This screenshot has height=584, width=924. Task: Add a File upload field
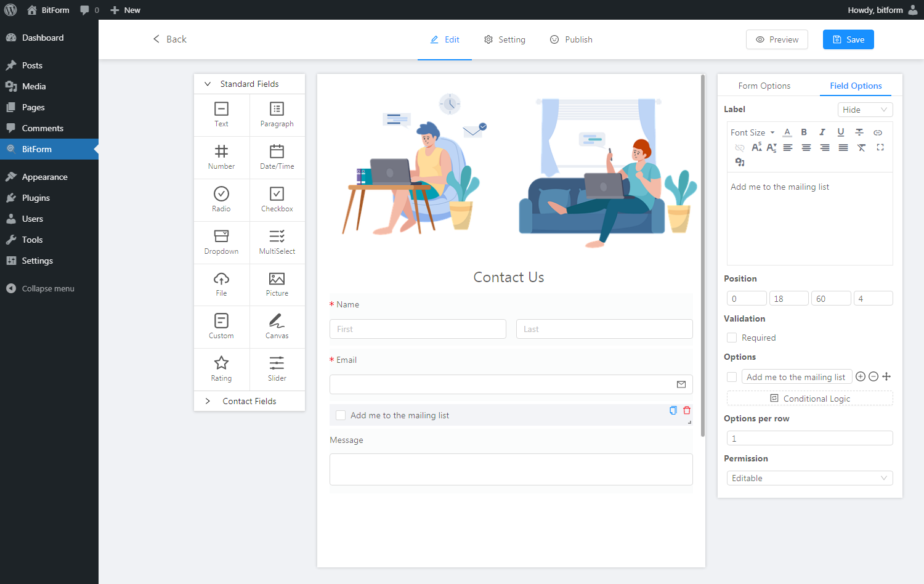point(221,285)
